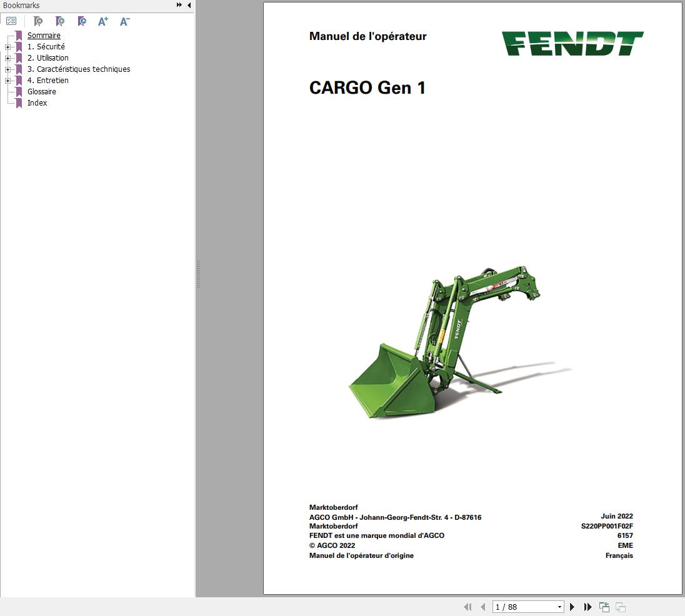Increase bookmark font size with A+
This screenshot has height=616, width=685.
pyautogui.click(x=103, y=21)
